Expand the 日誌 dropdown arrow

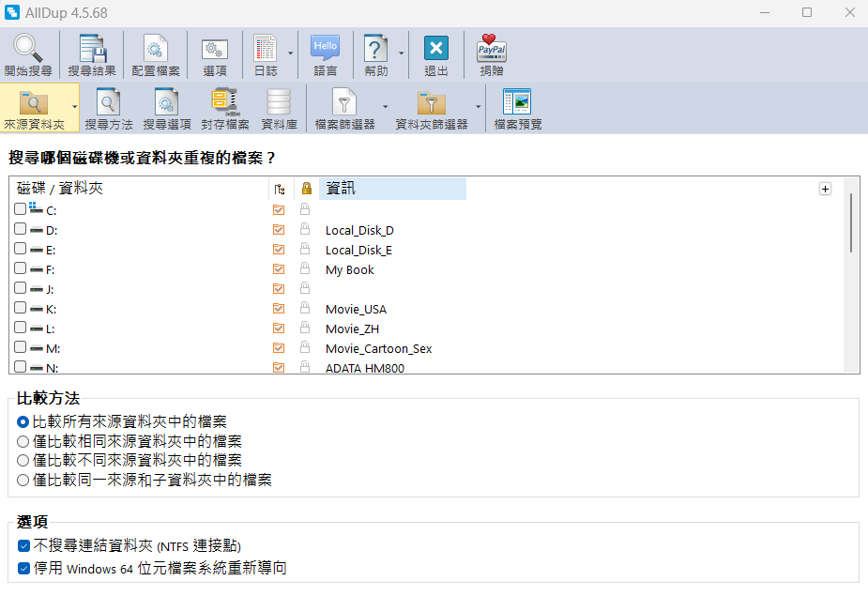(291, 53)
